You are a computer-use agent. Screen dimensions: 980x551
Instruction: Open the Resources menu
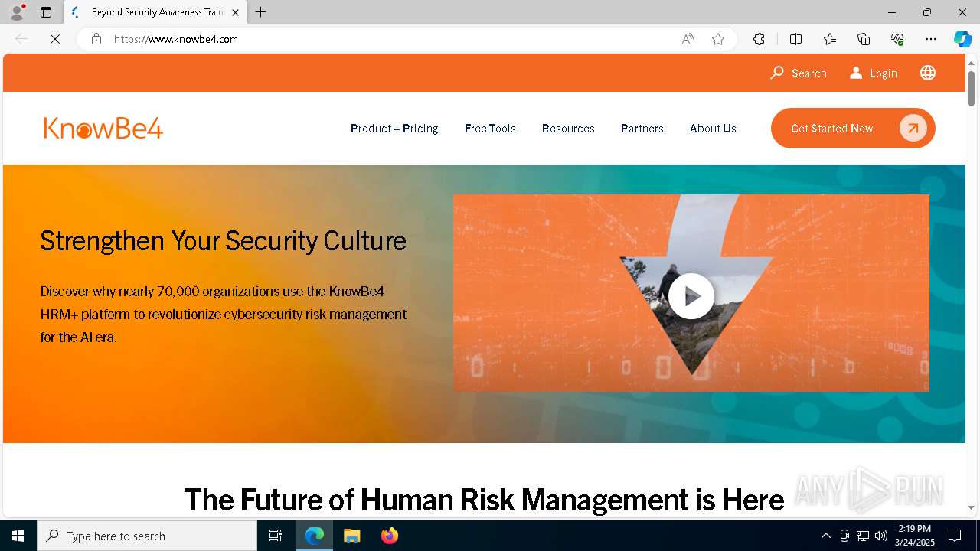tap(568, 129)
